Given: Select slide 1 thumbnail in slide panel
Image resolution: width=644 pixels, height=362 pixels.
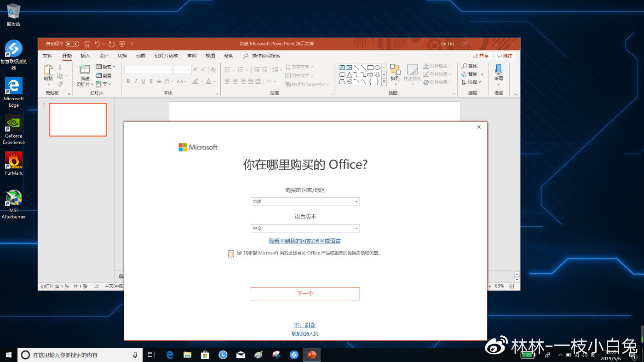Looking at the screenshot, I should [x=78, y=120].
